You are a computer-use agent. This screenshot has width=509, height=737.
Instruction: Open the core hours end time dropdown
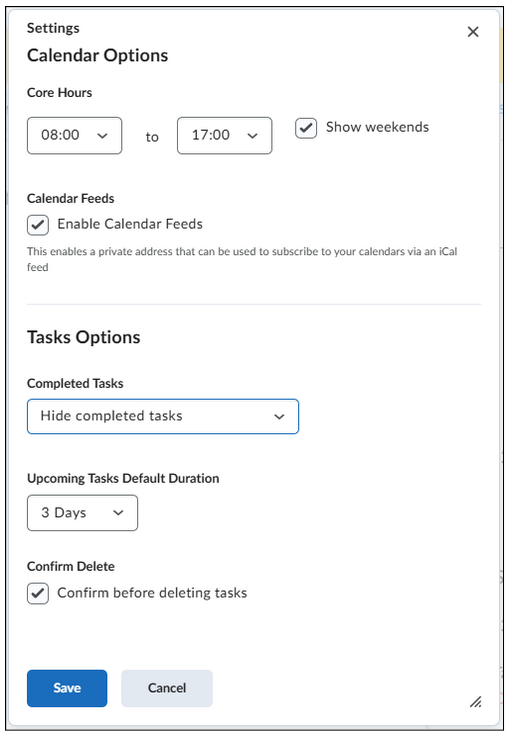(x=225, y=135)
